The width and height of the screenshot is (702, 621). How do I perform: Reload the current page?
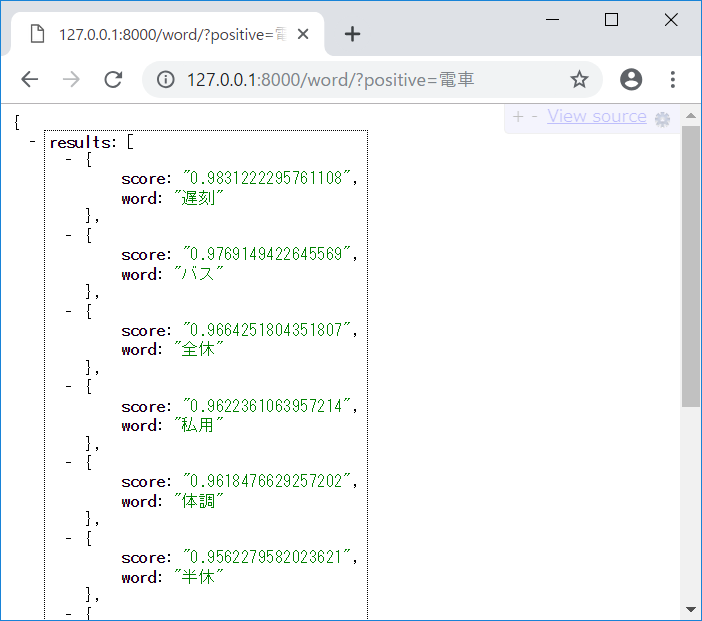(113, 80)
